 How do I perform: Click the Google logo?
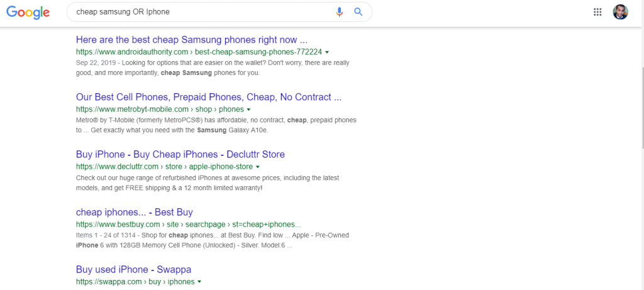pyautogui.click(x=28, y=13)
